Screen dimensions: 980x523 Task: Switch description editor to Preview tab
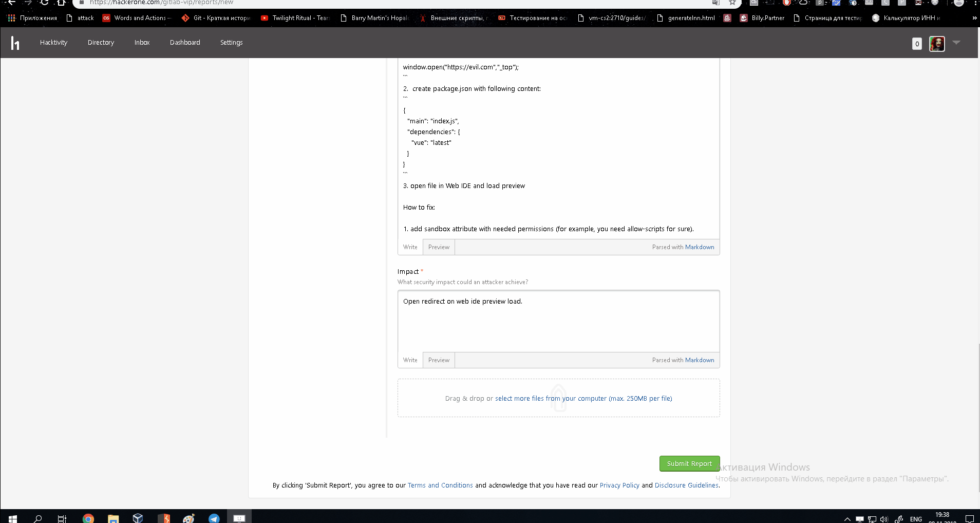[x=439, y=247]
